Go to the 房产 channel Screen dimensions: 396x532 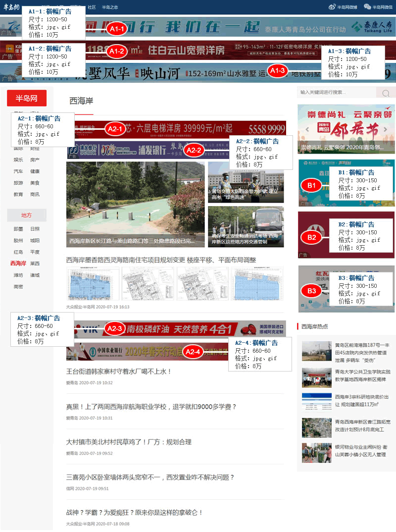click(35, 160)
